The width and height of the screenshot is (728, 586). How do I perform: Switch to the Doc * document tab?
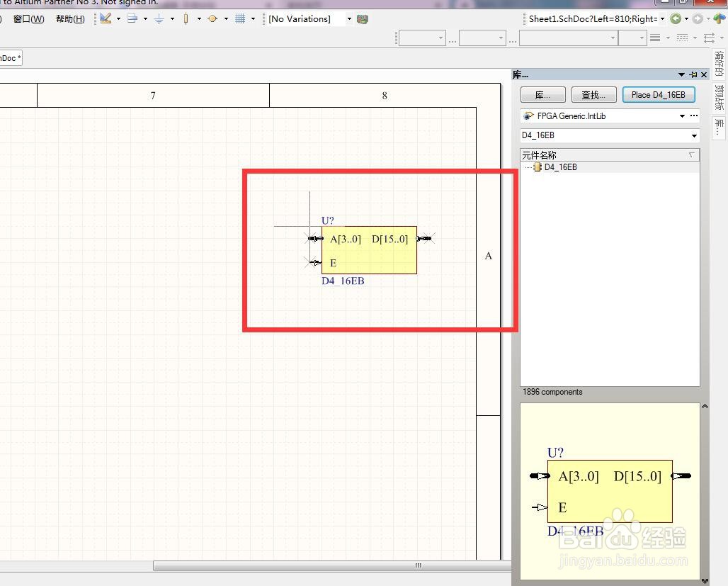[10, 58]
